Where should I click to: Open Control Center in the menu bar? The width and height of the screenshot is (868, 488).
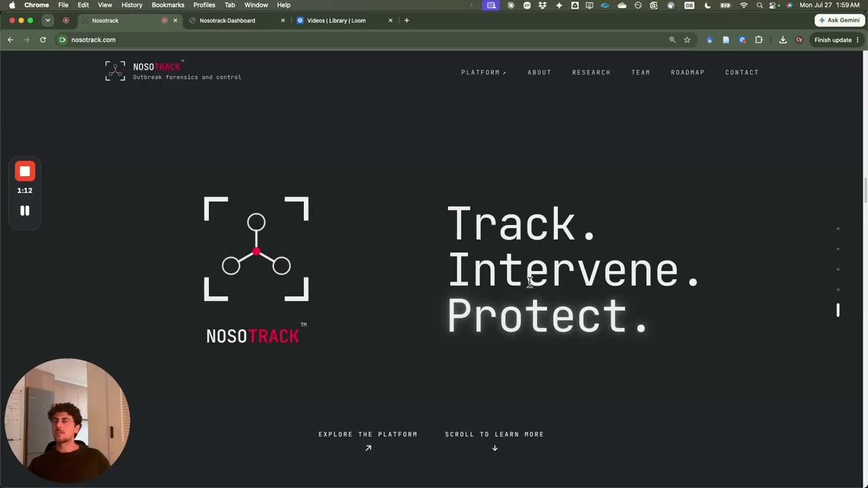tap(773, 5)
